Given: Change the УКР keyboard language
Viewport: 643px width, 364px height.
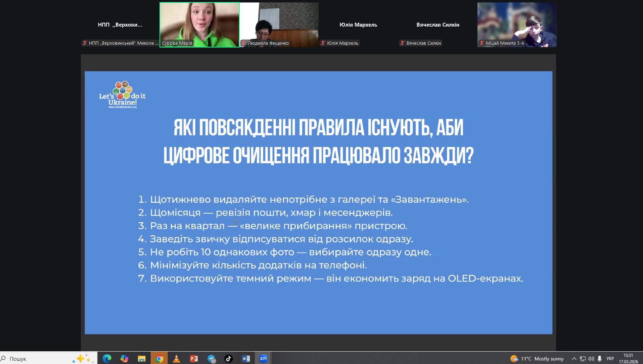Looking at the screenshot, I should click(x=610, y=359).
